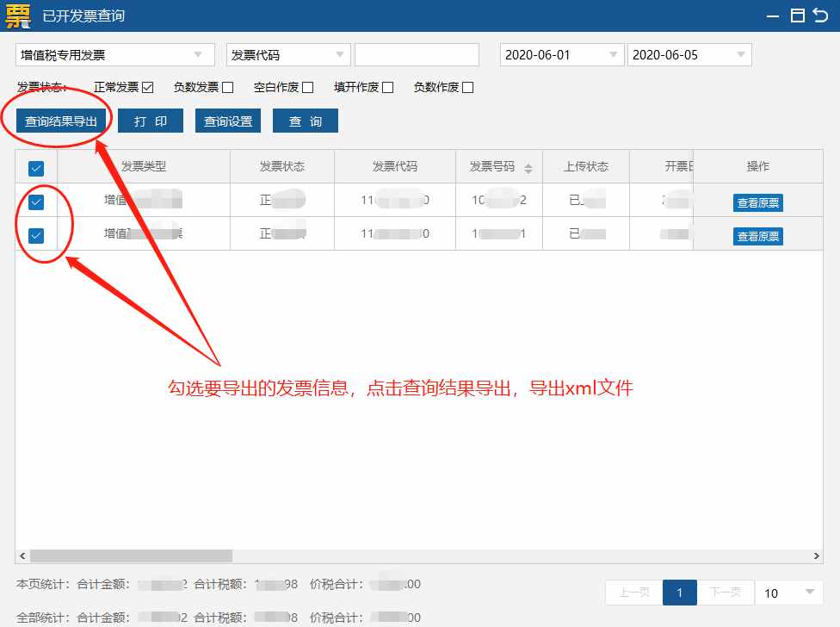Enable the 空白作废 checkbox
840x627 pixels.
pos(307,87)
